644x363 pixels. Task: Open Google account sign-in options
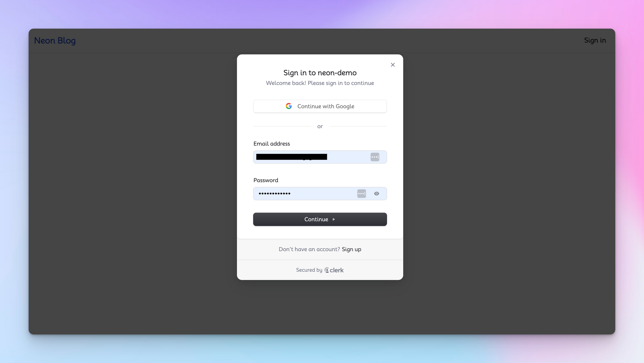pyautogui.click(x=320, y=106)
